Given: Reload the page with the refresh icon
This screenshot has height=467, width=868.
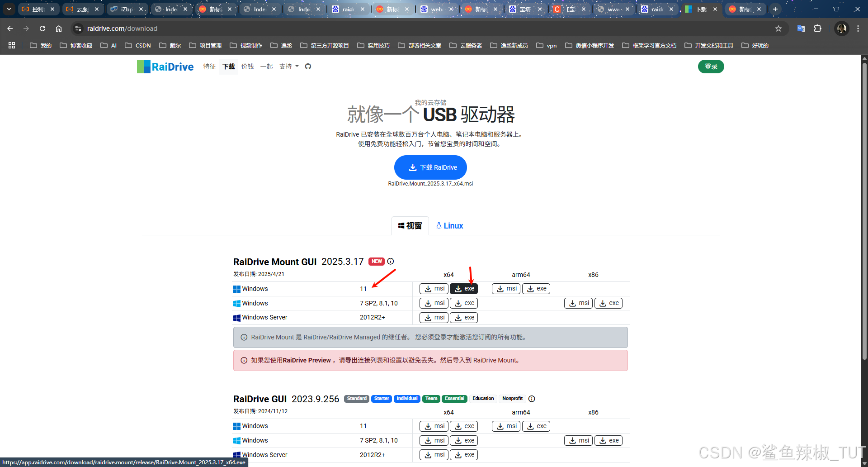Looking at the screenshot, I should (42, 28).
